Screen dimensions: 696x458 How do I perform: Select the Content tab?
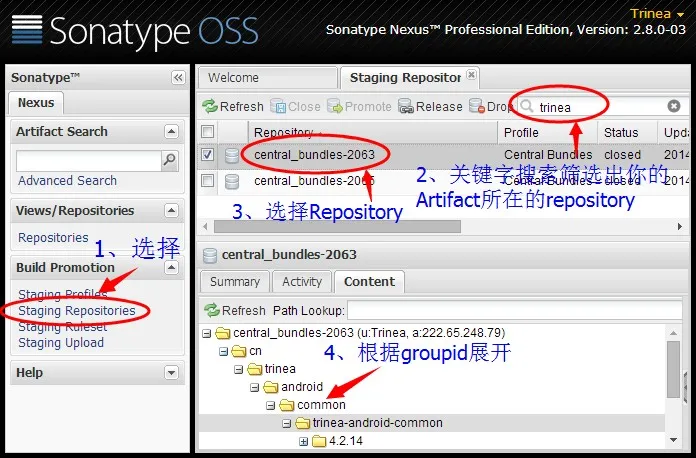[369, 282]
